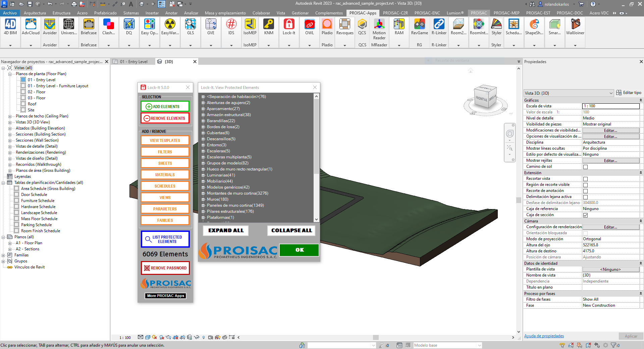Expand Planos de techo (Ceiling Plan)
The width and height of the screenshot is (644, 349).
point(10,116)
